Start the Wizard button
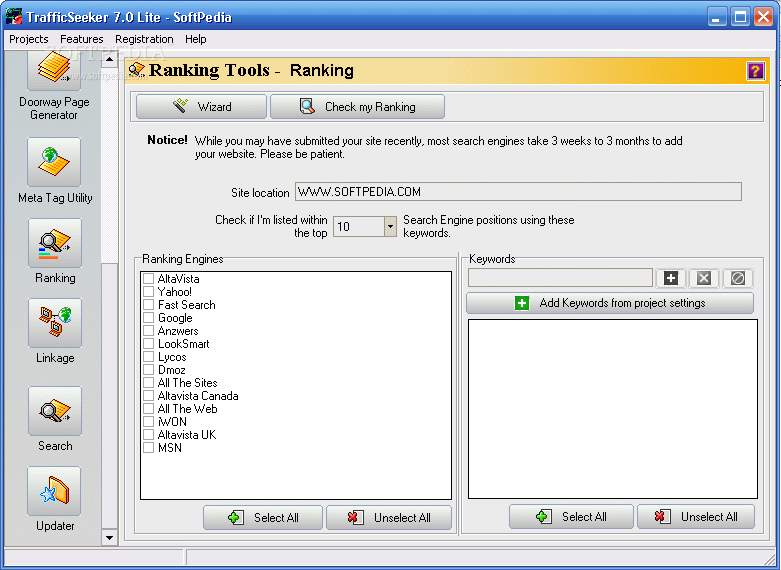The width and height of the screenshot is (781, 570). (x=201, y=107)
